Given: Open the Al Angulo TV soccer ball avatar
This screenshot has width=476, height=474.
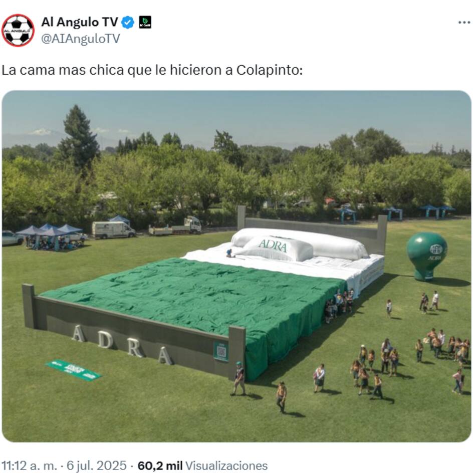Looking at the screenshot, I should pyautogui.click(x=18, y=31).
